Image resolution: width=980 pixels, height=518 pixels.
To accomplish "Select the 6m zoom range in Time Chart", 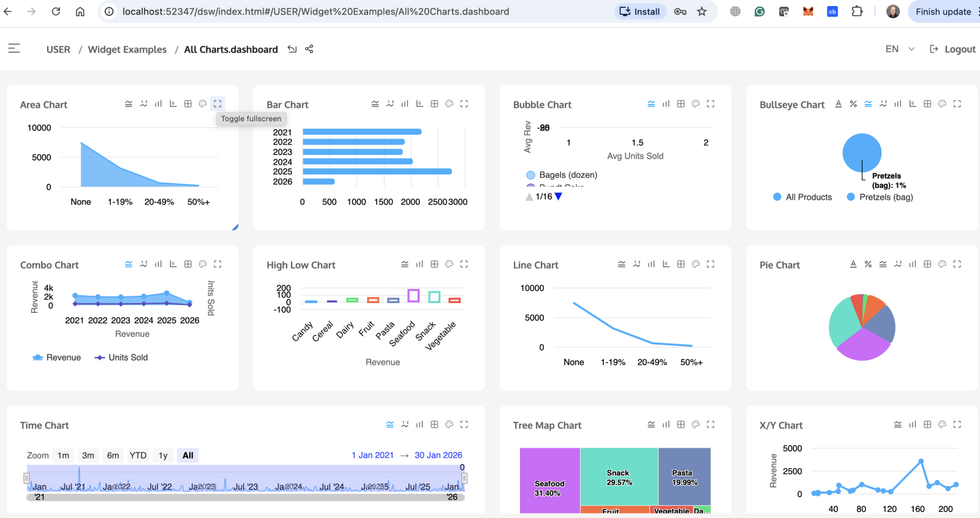I will tap(113, 456).
